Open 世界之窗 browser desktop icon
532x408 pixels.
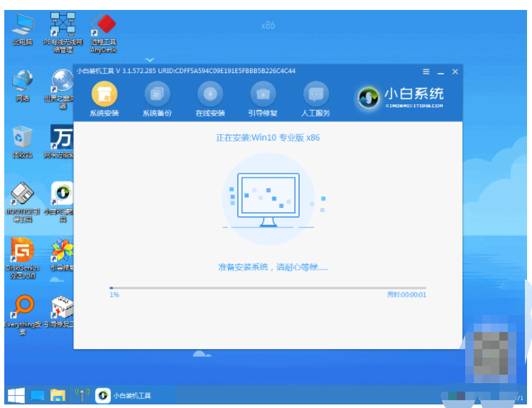[61, 89]
